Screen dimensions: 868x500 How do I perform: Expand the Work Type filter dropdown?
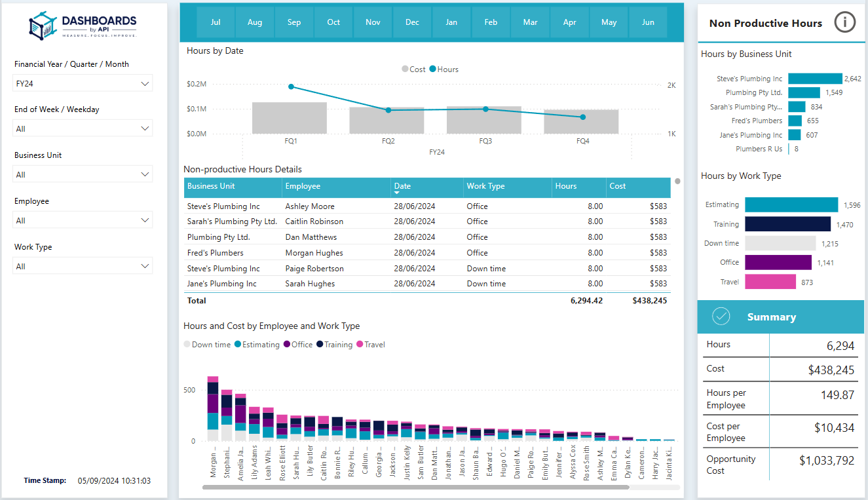click(x=83, y=267)
